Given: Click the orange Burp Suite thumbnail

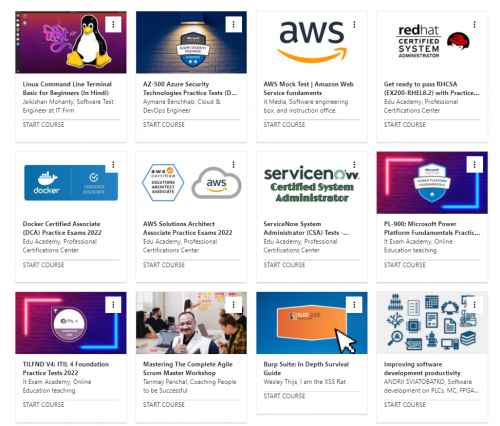Looking at the screenshot, I should (x=312, y=323).
